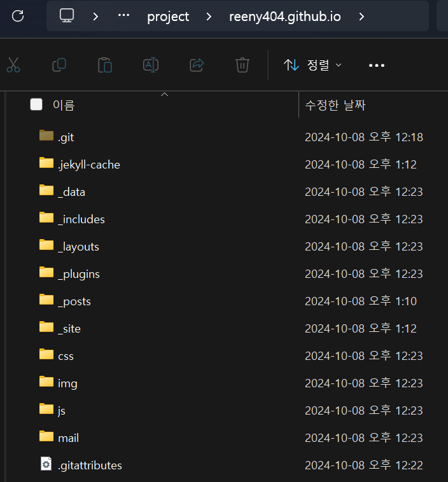Select the js folder icon
448x482 pixels.
coord(46,409)
